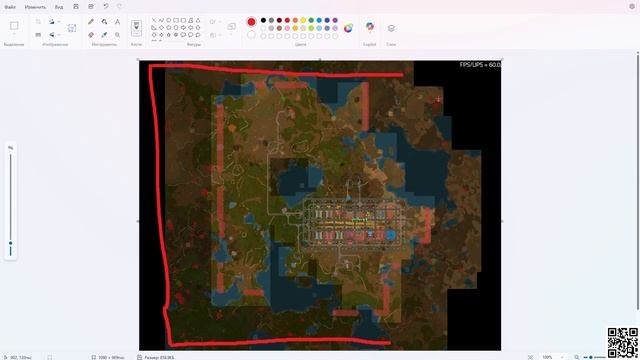Click the canvas right-edge resize handle
Screen dimensions: 640x360
(x=502, y=221)
